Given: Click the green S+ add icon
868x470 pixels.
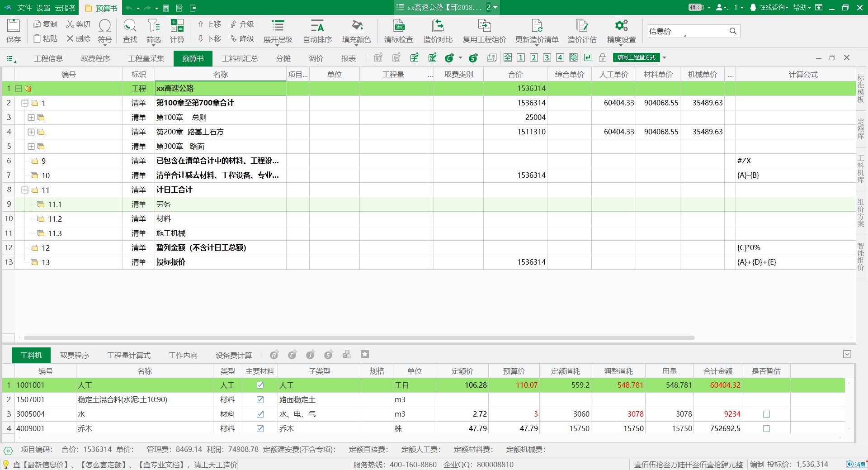Looking at the screenshot, I should [473, 57].
